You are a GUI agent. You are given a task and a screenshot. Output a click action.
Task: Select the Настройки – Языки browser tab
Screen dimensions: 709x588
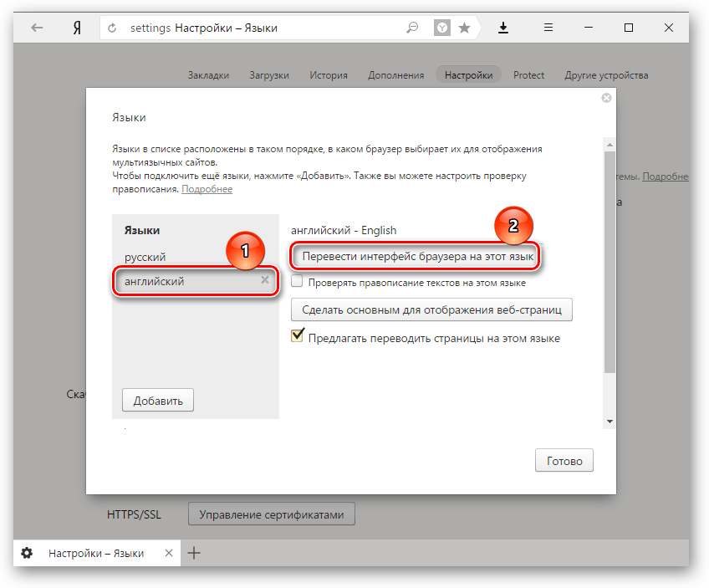97,553
